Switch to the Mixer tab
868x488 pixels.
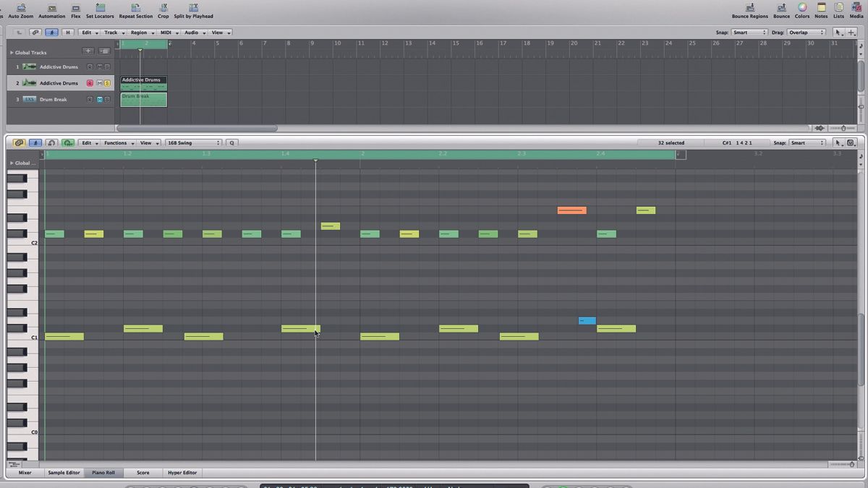25,473
